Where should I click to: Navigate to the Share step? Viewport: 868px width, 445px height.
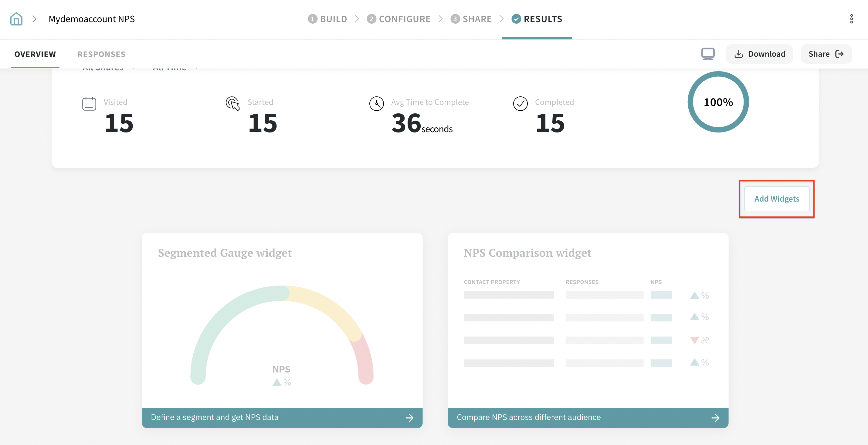471,19
